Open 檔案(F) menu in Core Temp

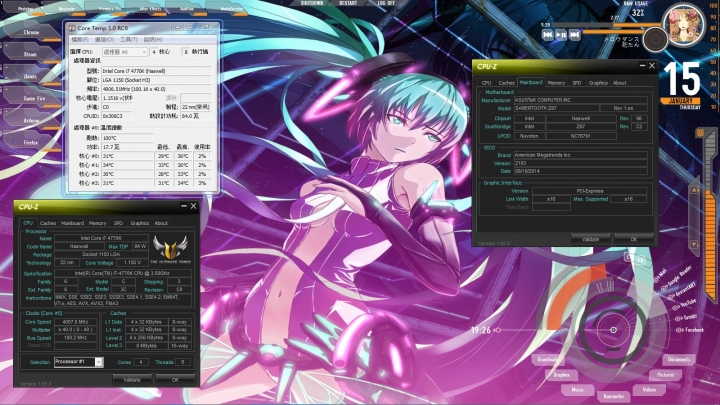pyautogui.click(x=80, y=39)
